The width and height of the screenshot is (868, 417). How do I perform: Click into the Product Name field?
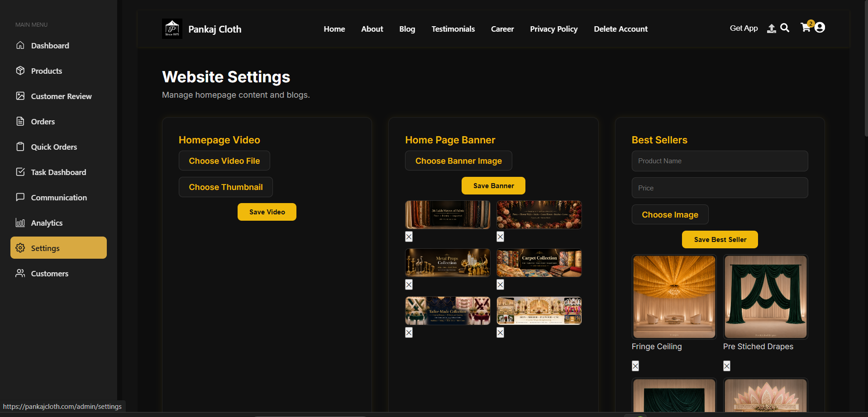(x=720, y=161)
